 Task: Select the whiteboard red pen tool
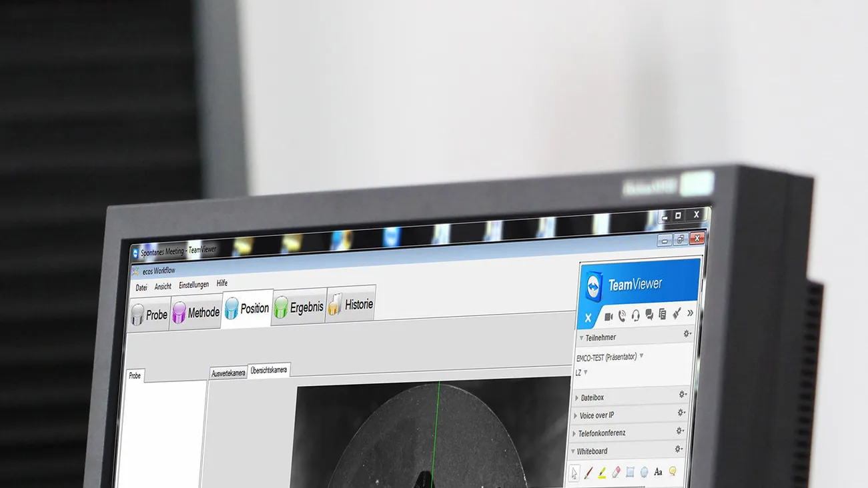tap(588, 473)
